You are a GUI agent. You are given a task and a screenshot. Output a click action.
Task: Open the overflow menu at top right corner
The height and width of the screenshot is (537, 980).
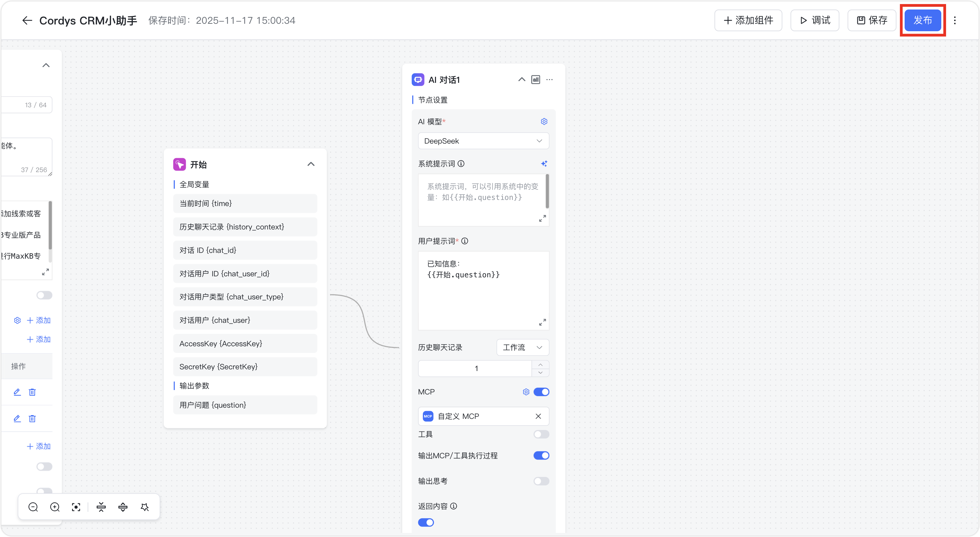point(956,20)
